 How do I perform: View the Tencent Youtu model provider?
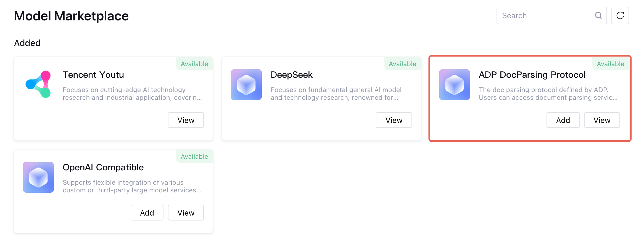[x=186, y=120]
